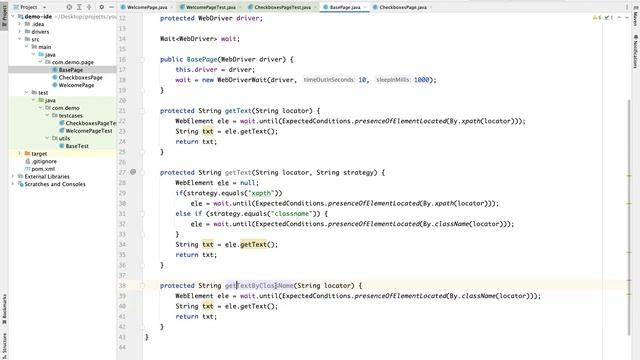Expand the drivers folder
640x360 pixels.
20,31
